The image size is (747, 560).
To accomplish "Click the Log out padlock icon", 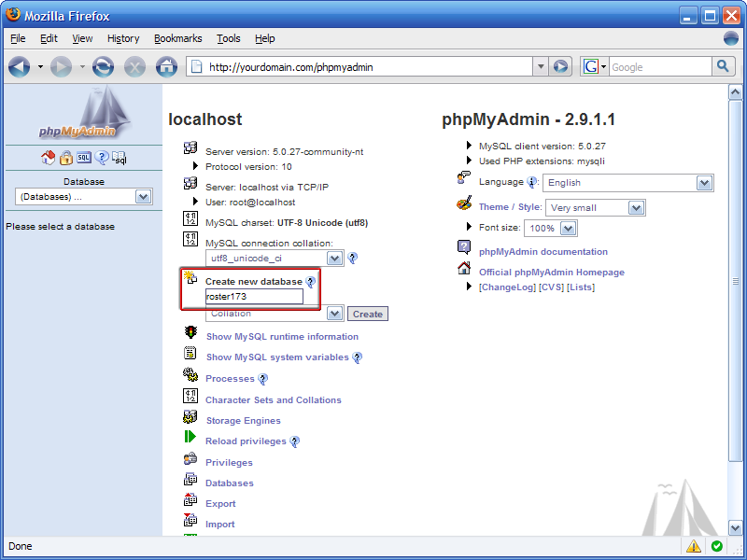I will click(65, 158).
